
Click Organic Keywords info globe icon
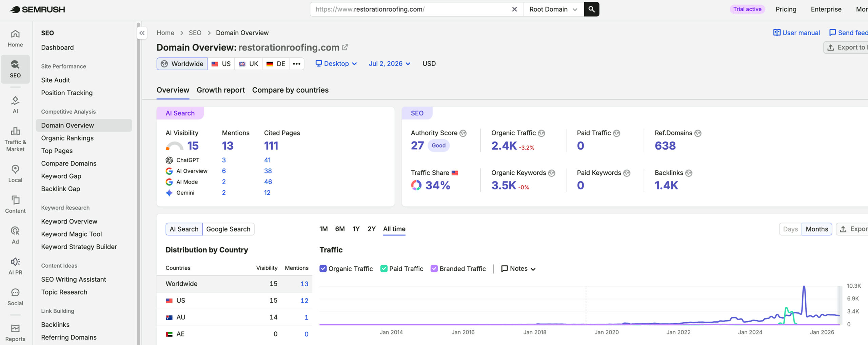pos(552,173)
